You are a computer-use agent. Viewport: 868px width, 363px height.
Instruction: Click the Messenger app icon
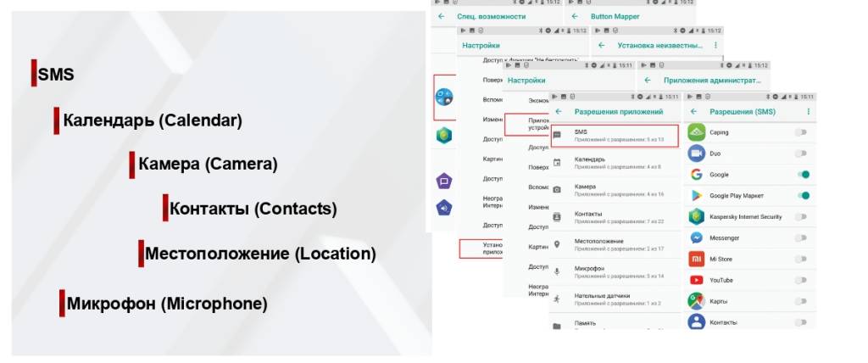(696, 238)
